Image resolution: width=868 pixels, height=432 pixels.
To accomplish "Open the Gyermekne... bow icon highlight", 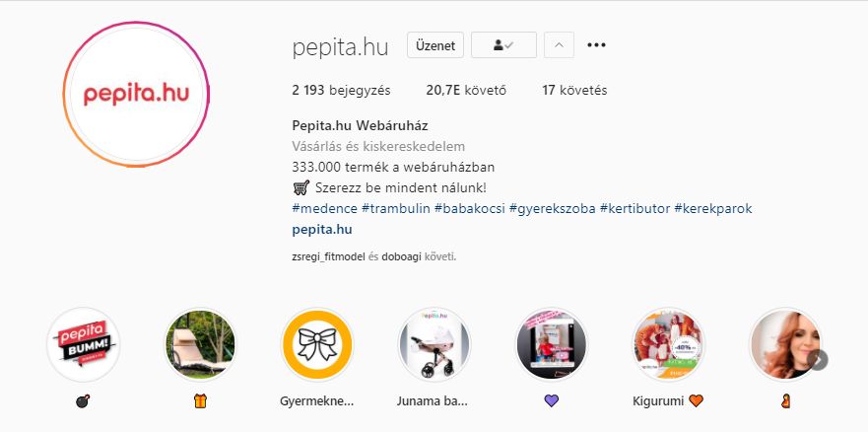I will tap(317, 344).
